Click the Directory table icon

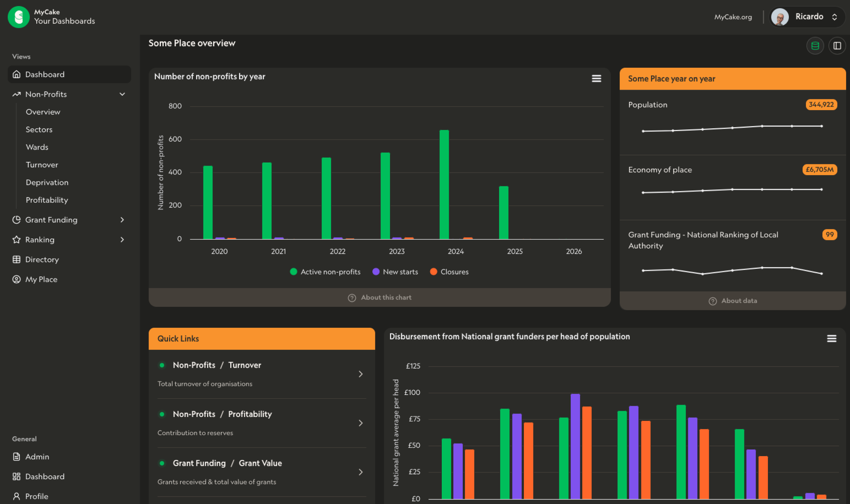coord(16,259)
